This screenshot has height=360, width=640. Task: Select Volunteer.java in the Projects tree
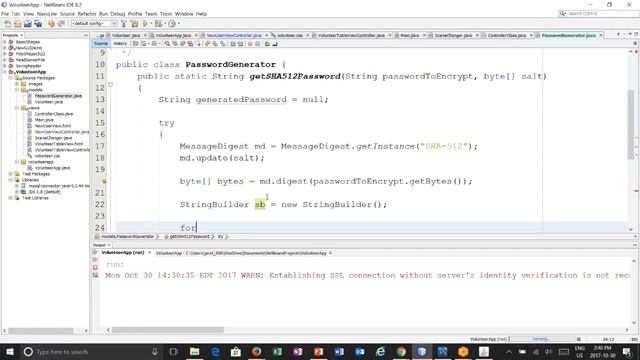[x=49, y=102]
